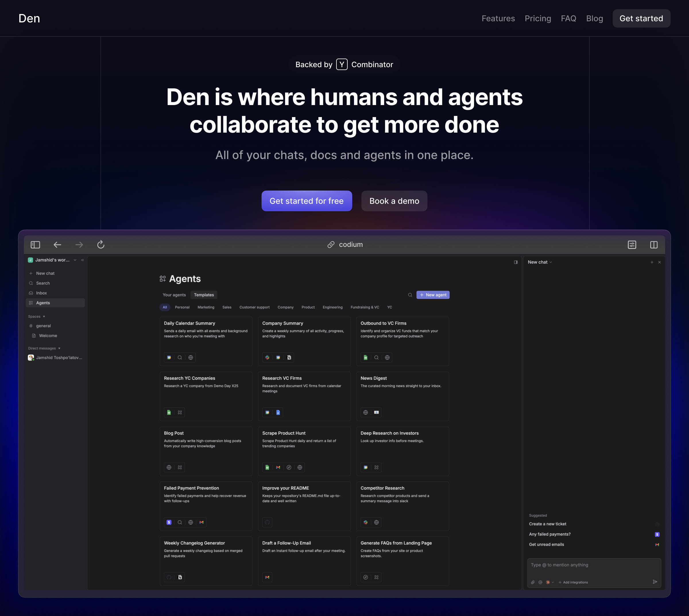The height and width of the screenshot is (616, 689).
Task: Toggle the sidebar panel icon
Action: (x=35, y=245)
